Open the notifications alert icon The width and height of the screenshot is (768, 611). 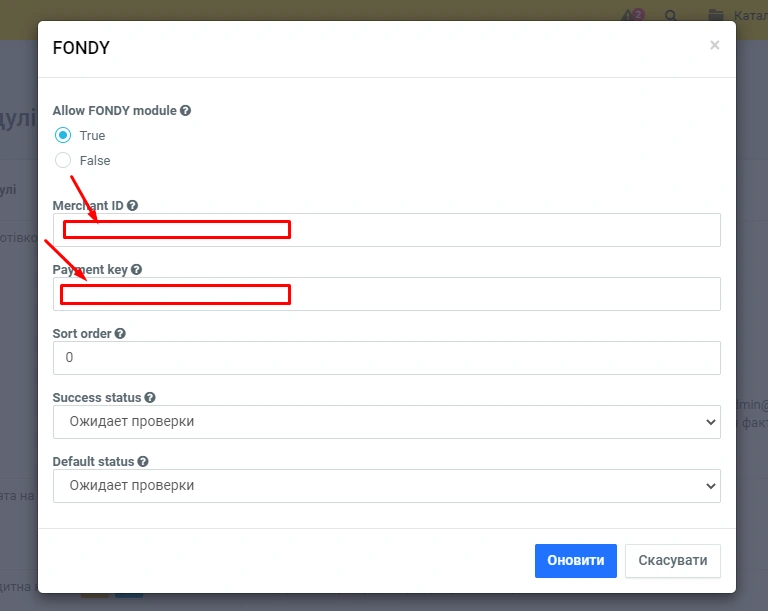pyautogui.click(x=631, y=16)
